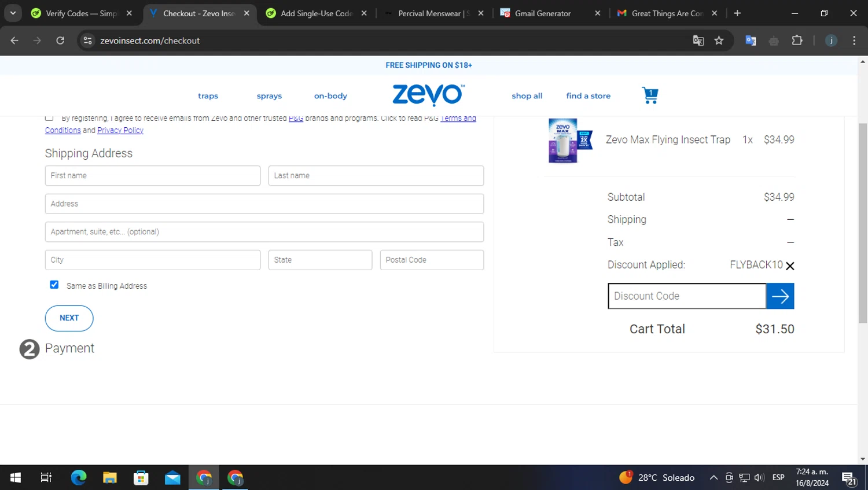The image size is (868, 490).
Task: Open the notification center
Action: [x=849, y=478]
